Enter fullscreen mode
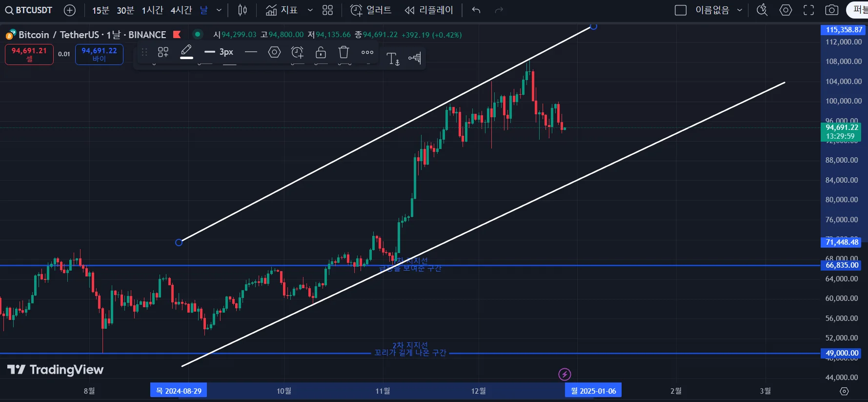The height and width of the screenshot is (402, 868). coord(808,10)
